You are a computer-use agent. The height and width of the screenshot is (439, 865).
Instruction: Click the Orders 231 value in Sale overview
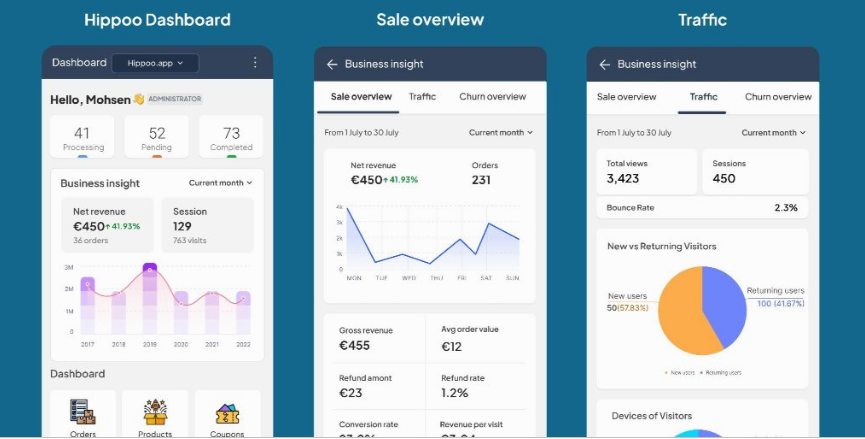pyautogui.click(x=482, y=180)
